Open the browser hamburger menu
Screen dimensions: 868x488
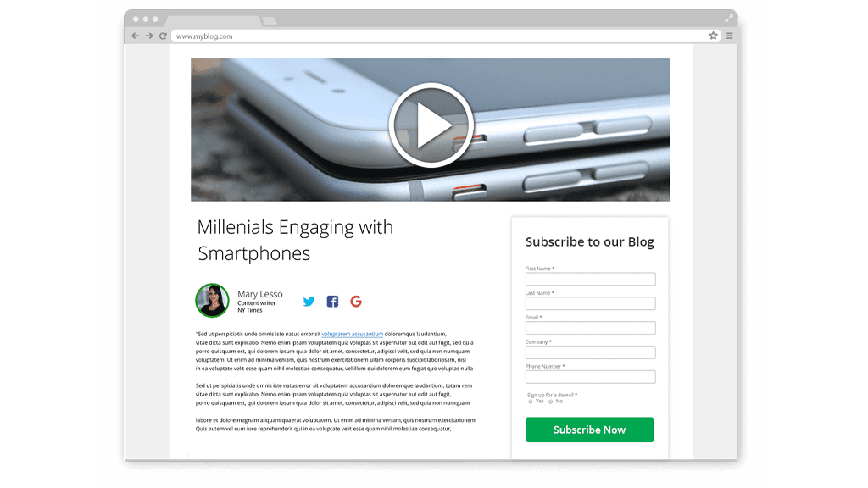pos(730,36)
